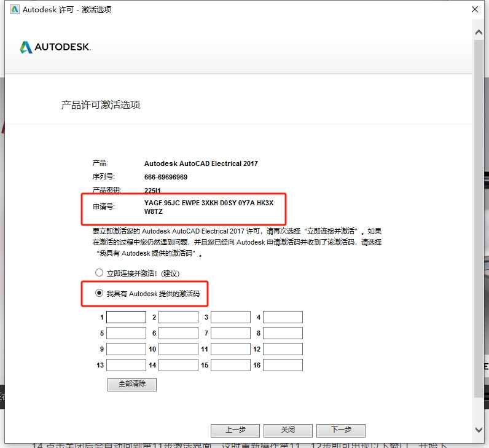Click the request code YAGF 95JC text
The width and height of the screenshot is (489, 448).
pyautogui.click(x=209, y=207)
